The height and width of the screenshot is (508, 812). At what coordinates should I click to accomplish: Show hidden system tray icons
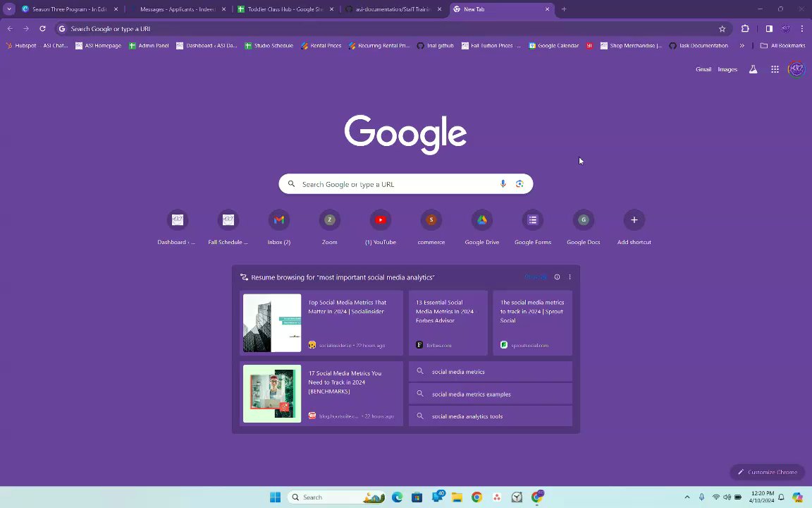pyautogui.click(x=687, y=497)
